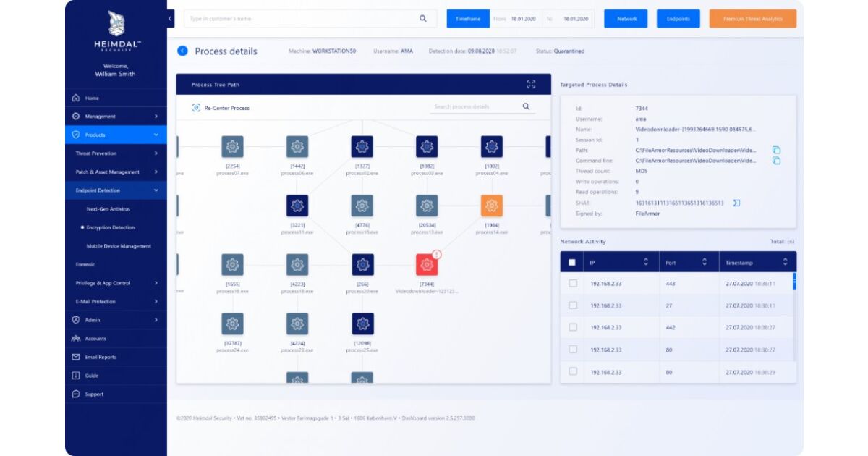Click the fullscreen expand icon in Process Tree Path
Screen dimensions: 868x456
(x=531, y=85)
